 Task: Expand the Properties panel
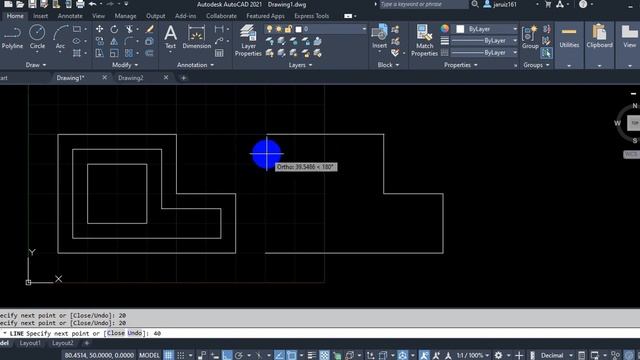coord(461,65)
